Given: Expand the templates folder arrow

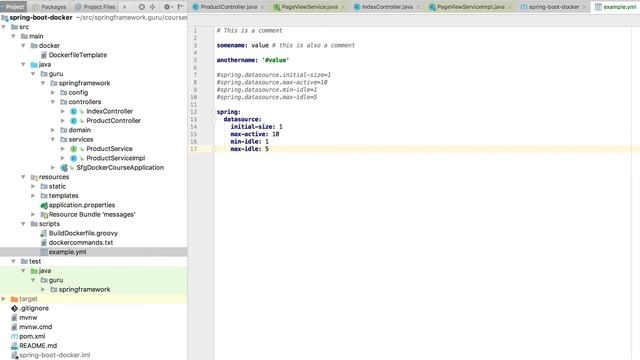Looking at the screenshot, I should (x=33, y=196).
